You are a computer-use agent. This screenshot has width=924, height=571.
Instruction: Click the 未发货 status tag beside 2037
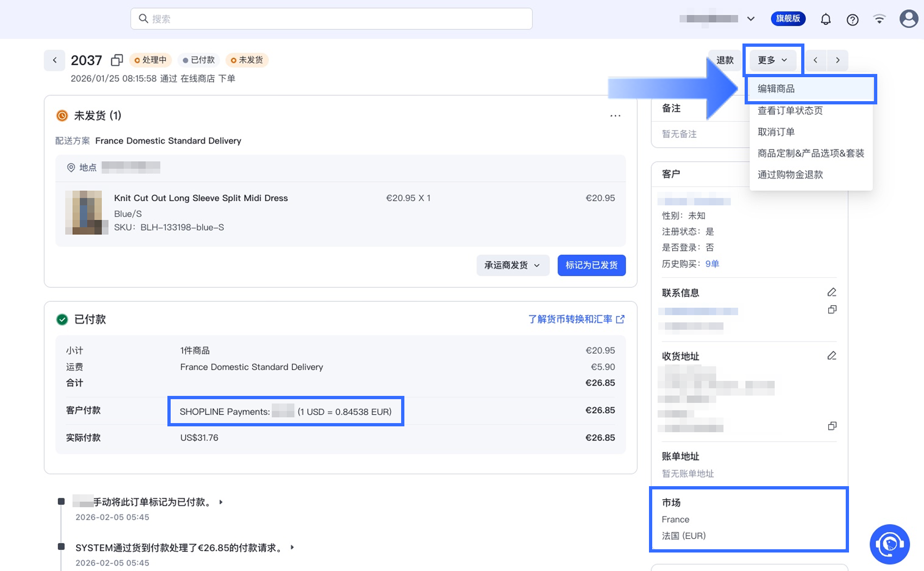247,60
